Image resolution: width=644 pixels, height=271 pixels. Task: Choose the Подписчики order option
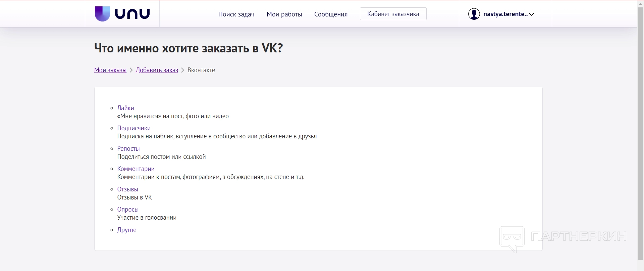click(134, 128)
